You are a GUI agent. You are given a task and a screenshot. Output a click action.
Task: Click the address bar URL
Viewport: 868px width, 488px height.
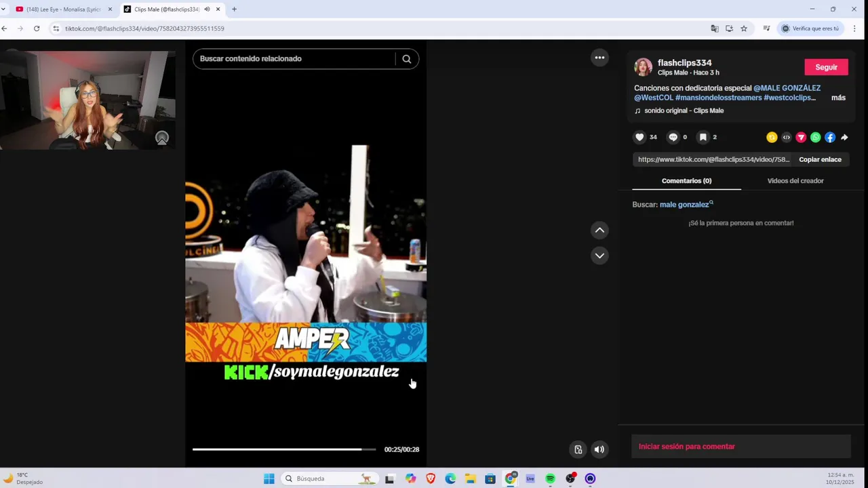pos(144,28)
